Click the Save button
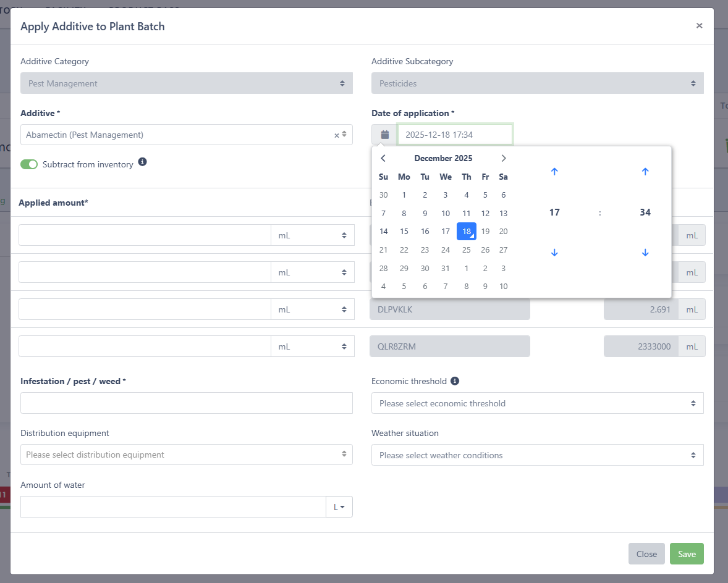The width and height of the screenshot is (728, 583). coord(687,554)
